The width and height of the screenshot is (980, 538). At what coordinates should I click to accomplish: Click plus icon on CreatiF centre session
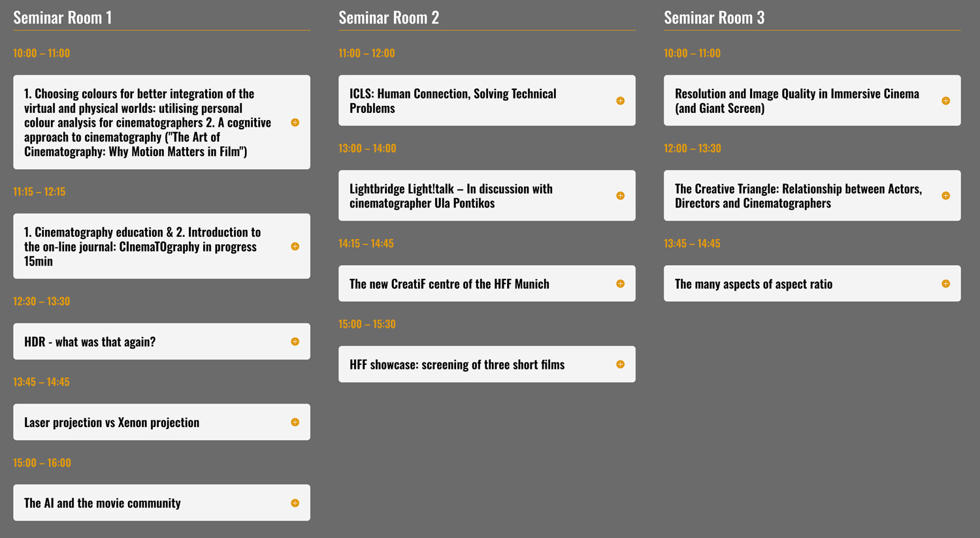pos(621,283)
